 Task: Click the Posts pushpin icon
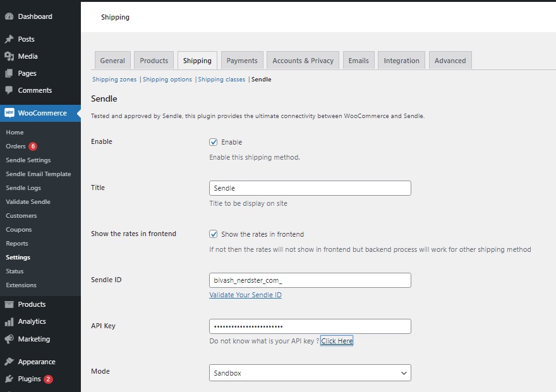coord(9,39)
